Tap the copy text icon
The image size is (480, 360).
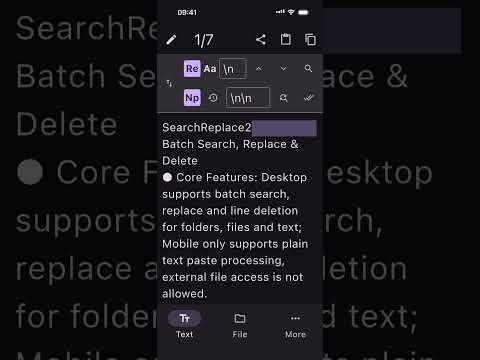310,39
